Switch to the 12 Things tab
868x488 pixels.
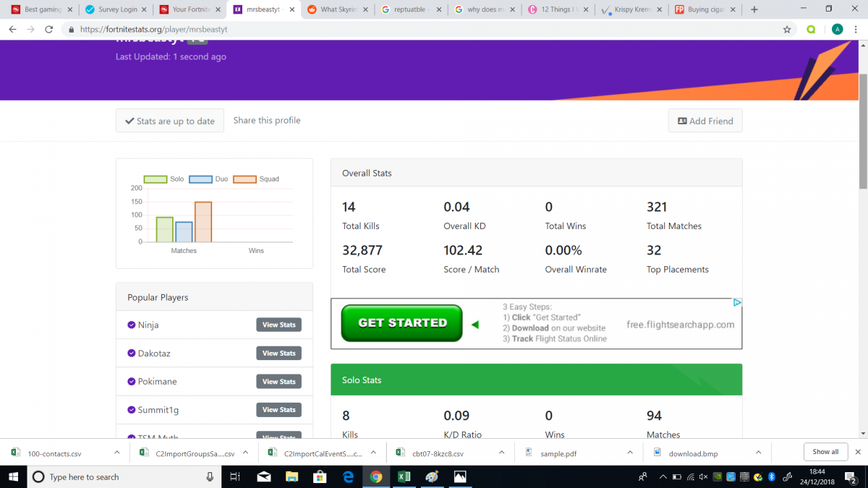(x=557, y=9)
